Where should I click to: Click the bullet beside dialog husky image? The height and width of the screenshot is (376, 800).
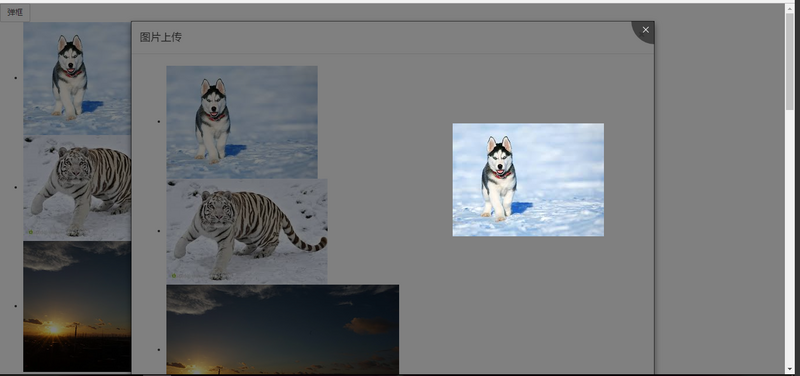tap(159, 122)
